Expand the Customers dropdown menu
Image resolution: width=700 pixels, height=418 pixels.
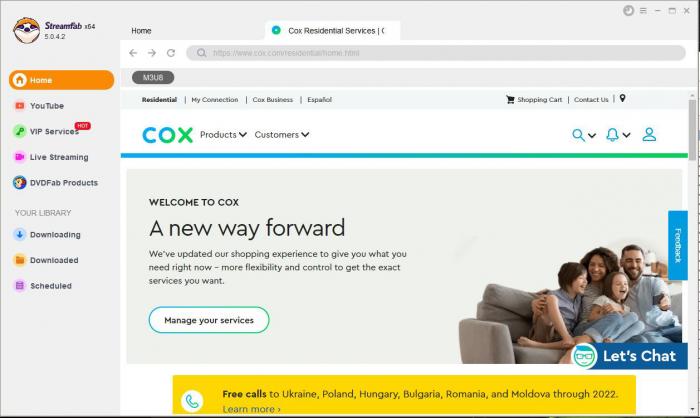click(282, 134)
